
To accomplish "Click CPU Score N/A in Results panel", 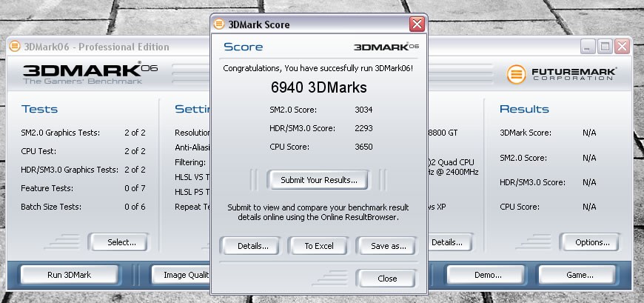I will tap(548, 207).
